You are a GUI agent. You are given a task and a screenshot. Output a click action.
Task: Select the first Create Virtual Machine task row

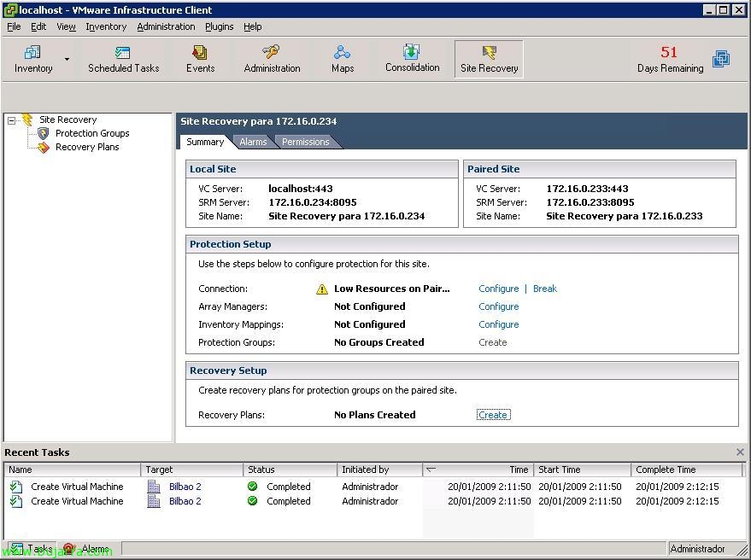point(373,487)
